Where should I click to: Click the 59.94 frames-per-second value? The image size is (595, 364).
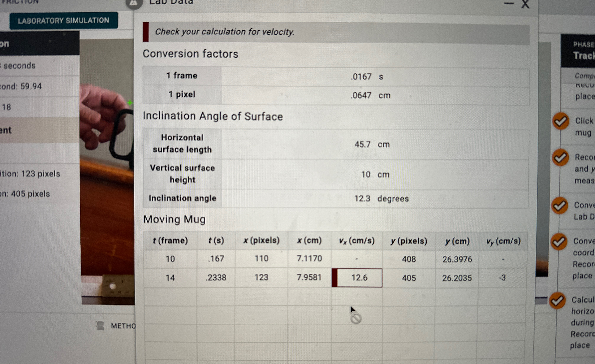coord(31,86)
